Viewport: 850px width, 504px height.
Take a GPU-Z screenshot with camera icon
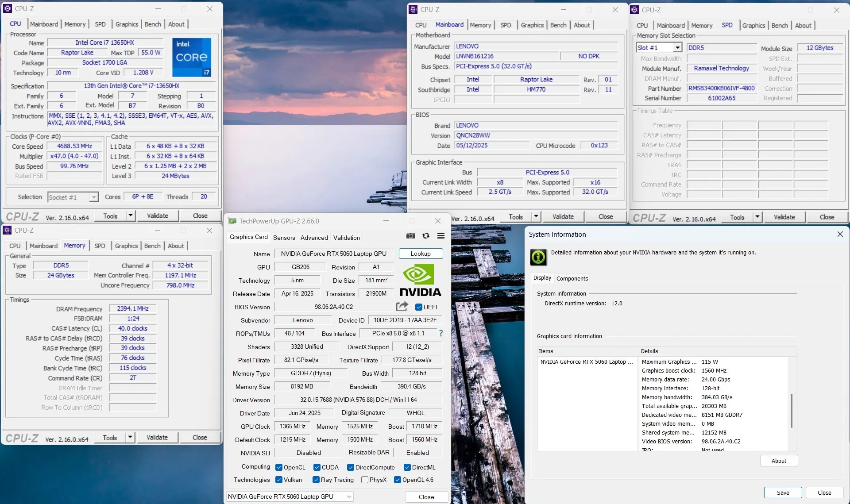(x=411, y=236)
